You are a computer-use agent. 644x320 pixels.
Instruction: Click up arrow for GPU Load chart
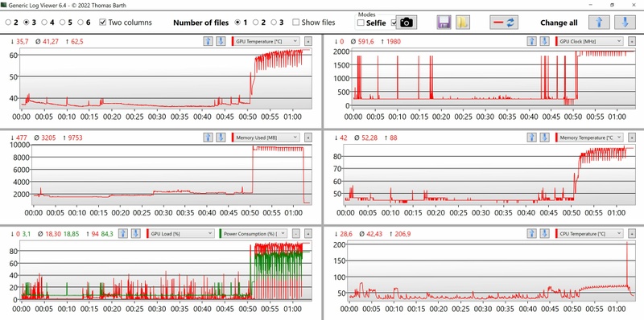(123, 233)
